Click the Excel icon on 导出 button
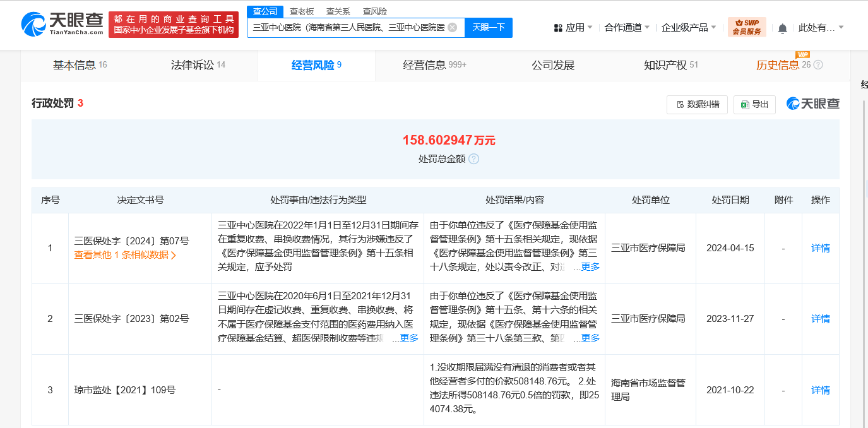868x428 pixels. pos(744,104)
